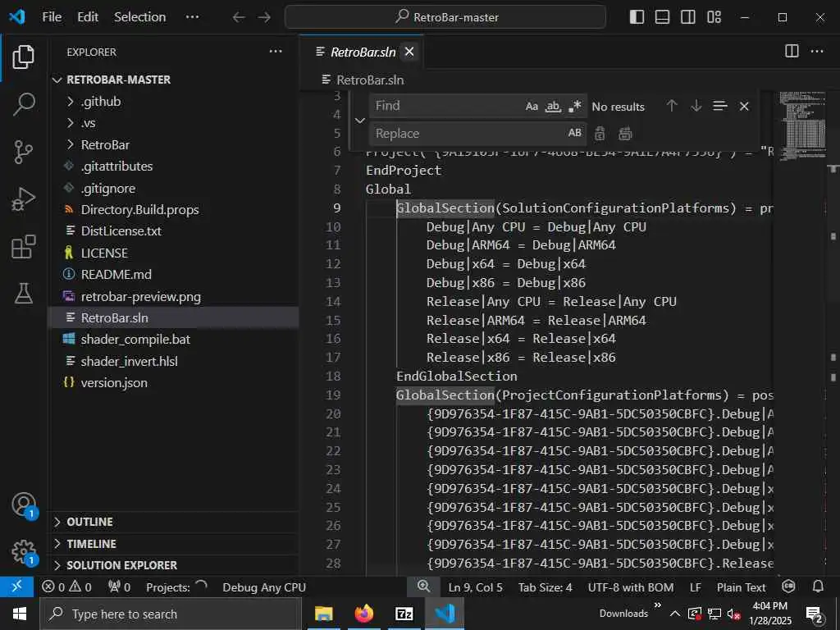Go back with the left arrow
The width and height of the screenshot is (840, 630).
click(239, 17)
